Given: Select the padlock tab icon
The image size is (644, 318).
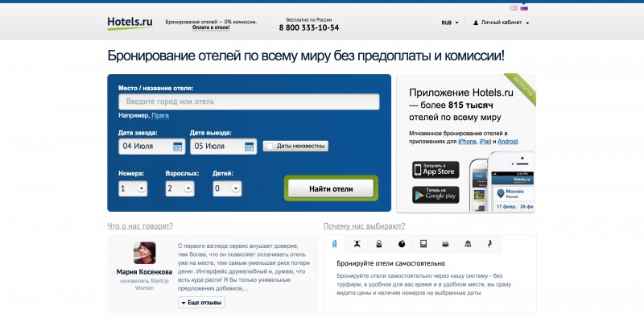Looking at the screenshot, I should tap(379, 244).
